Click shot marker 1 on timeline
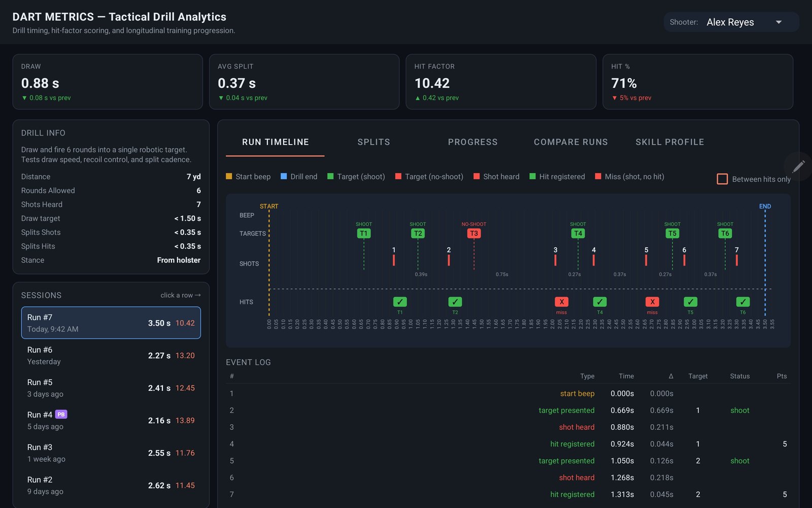 tap(394, 260)
